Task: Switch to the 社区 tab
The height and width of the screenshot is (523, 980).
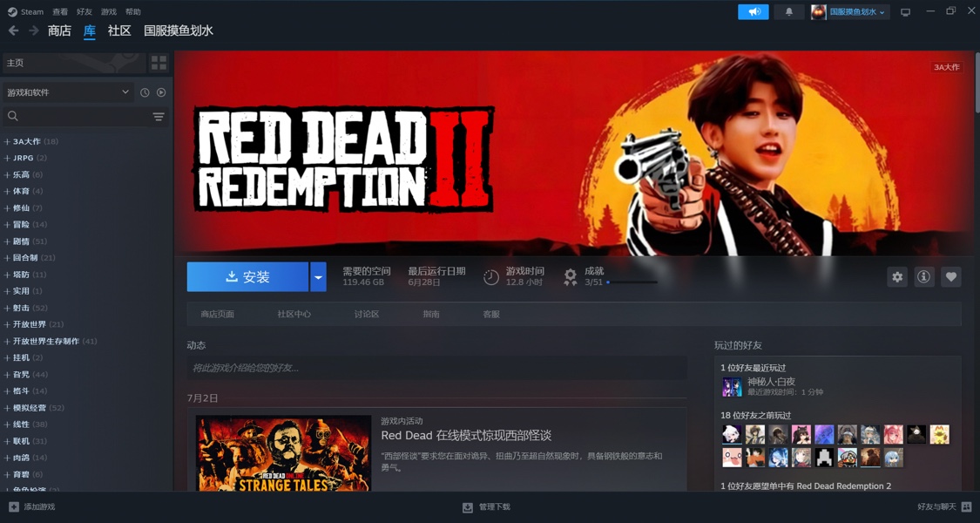Action: click(119, 31)
